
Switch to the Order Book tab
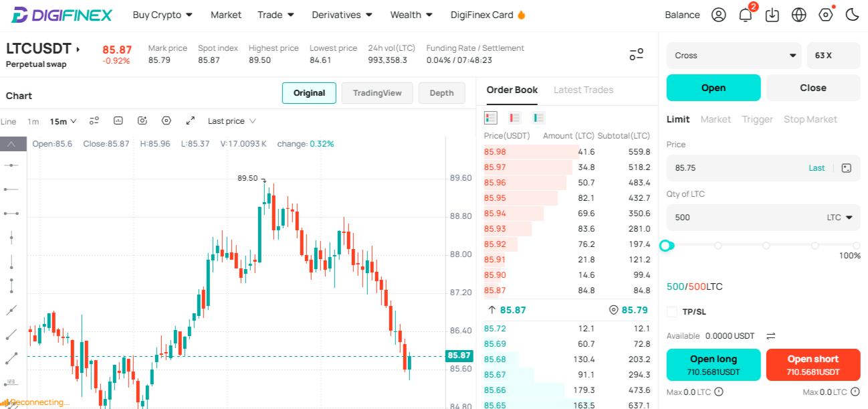point(512,90)
